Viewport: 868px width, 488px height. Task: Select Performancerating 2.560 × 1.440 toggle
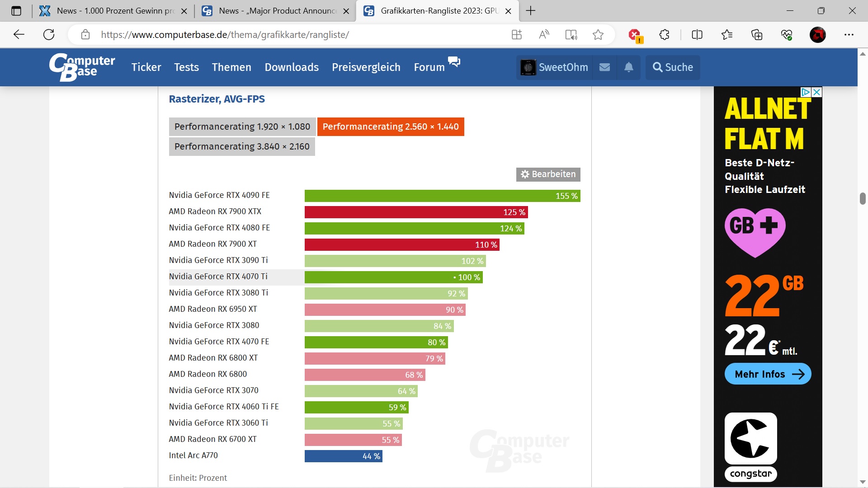click(x=390, y=127)
